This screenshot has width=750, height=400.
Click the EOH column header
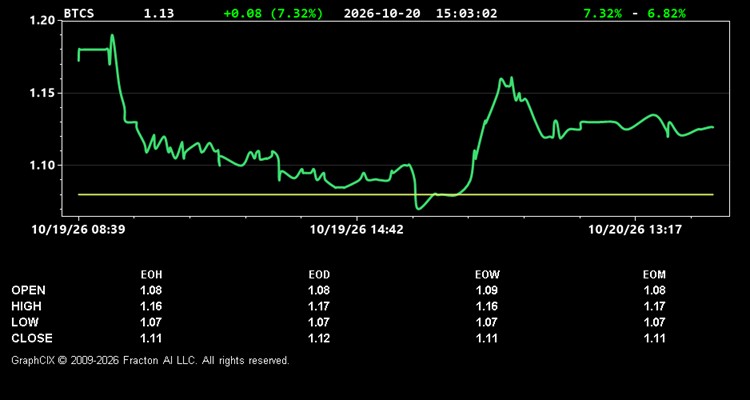151,275
